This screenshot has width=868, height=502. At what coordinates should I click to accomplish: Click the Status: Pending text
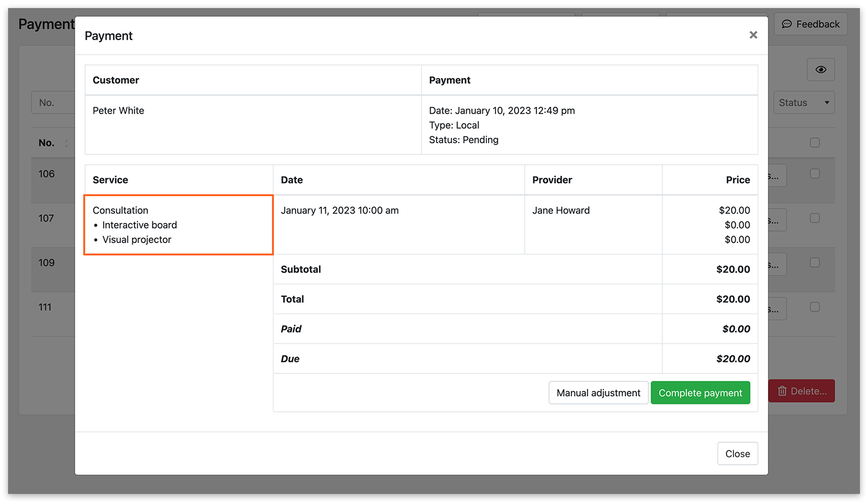click(464, 140)
